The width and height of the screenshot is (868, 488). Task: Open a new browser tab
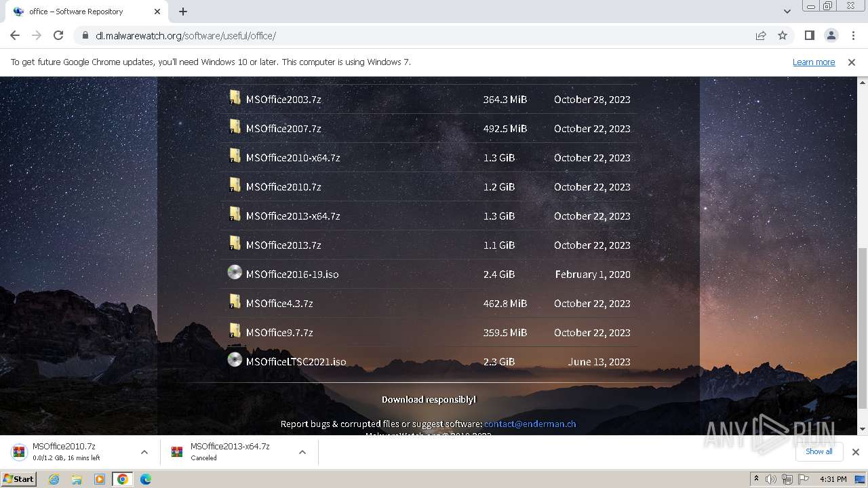click(183, 12)
